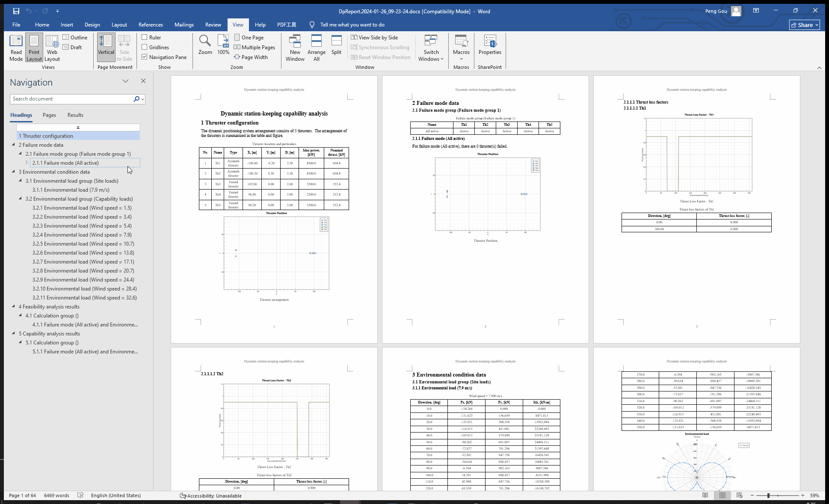Open the Review tab

(213, 25)
